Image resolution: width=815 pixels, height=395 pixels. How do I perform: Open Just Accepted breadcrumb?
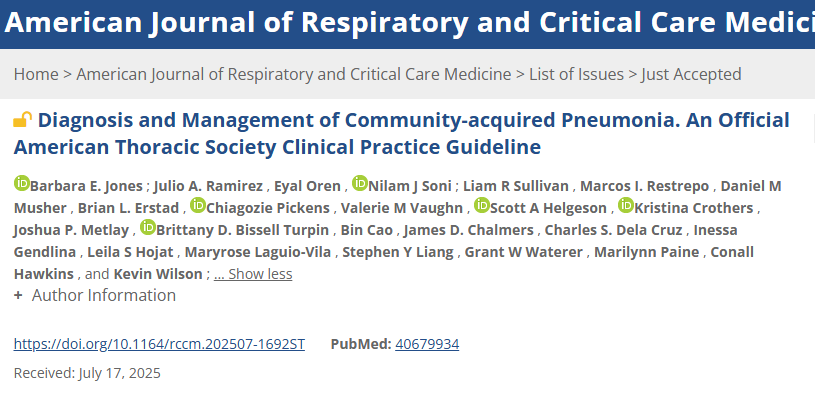pos(691,74)
